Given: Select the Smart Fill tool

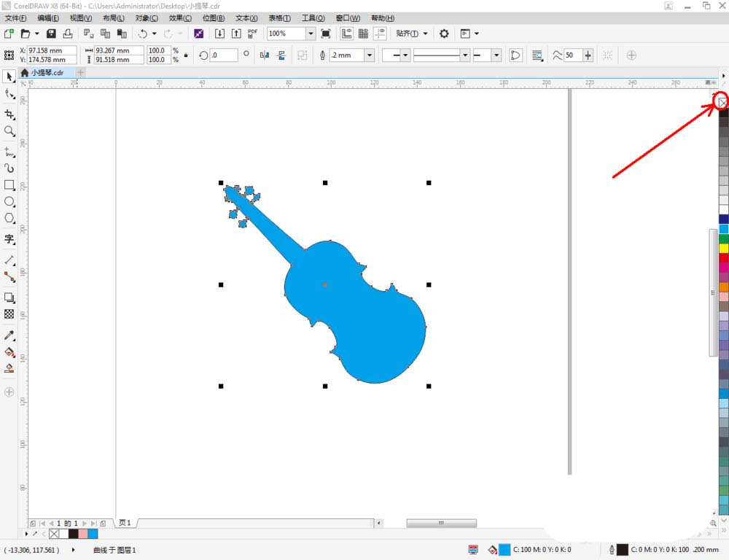Looking at the screenshot, I should [x=9, y=368].
